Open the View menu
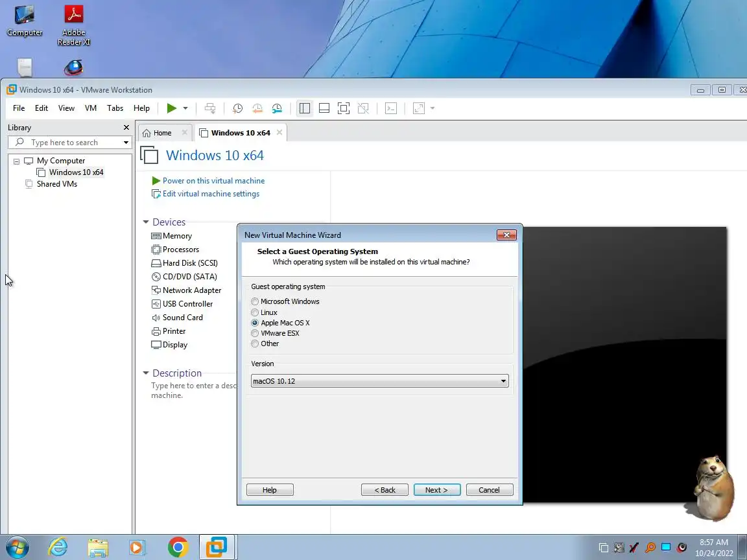This screenshot has height=560, width=747. point(66,108)
